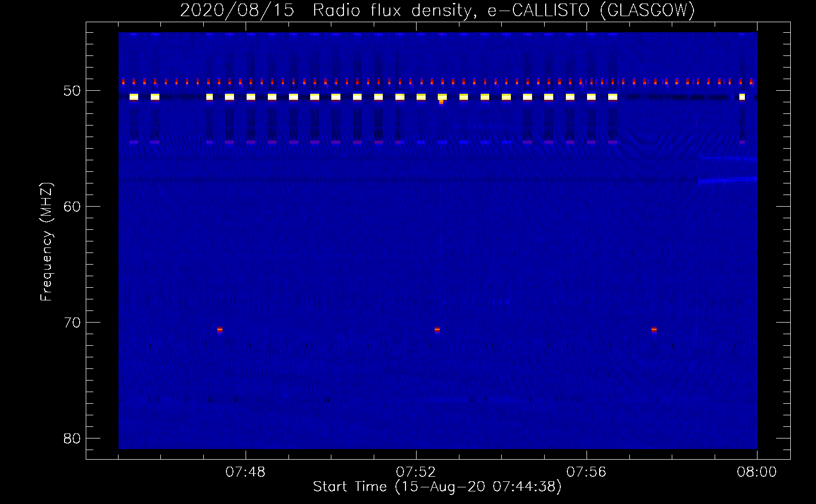
Task: Click the 60 MHz frequency tick label
Action: (72, 207)
